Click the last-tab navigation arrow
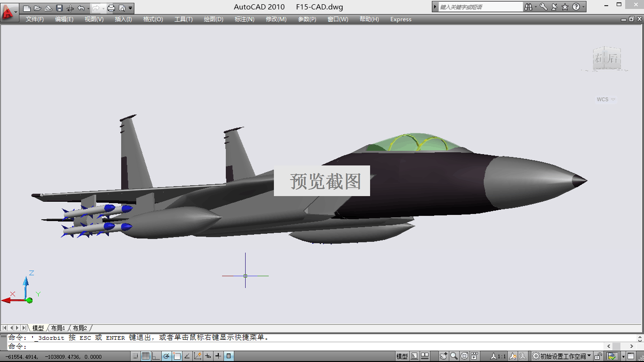The height and width of the screenshot is (362, 644). [24, 328]
